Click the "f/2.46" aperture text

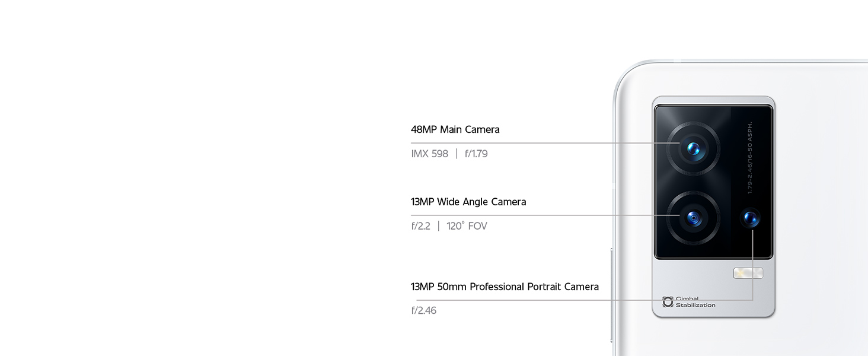pyautogui.click(x=423, y=310)
